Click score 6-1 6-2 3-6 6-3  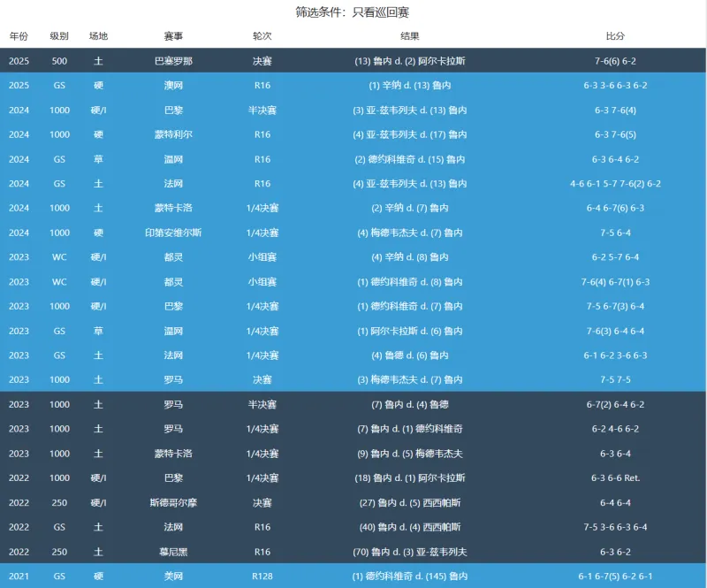click(615, 355)
